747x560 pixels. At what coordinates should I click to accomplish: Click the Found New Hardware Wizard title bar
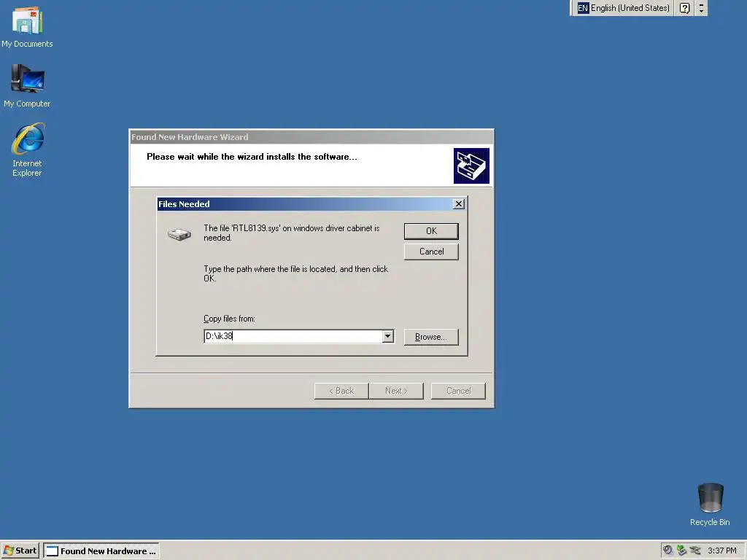(311, 136)
